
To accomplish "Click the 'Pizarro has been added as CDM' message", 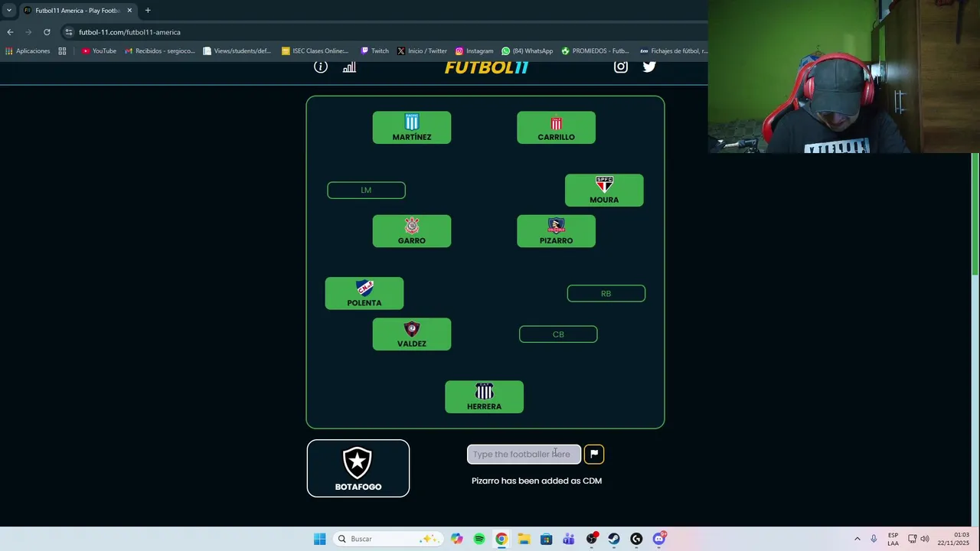I will point(537,481).
